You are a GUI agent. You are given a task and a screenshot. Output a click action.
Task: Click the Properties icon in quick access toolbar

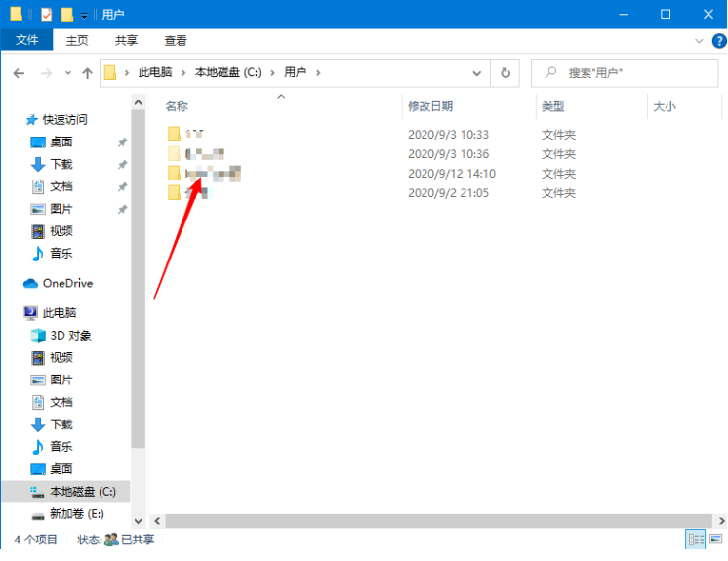point(46,15)
